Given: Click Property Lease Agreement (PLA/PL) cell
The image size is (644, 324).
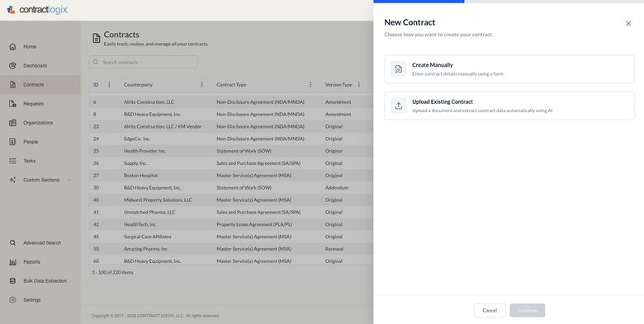Looking at the screenshot, I should click(x=254, y=224).
